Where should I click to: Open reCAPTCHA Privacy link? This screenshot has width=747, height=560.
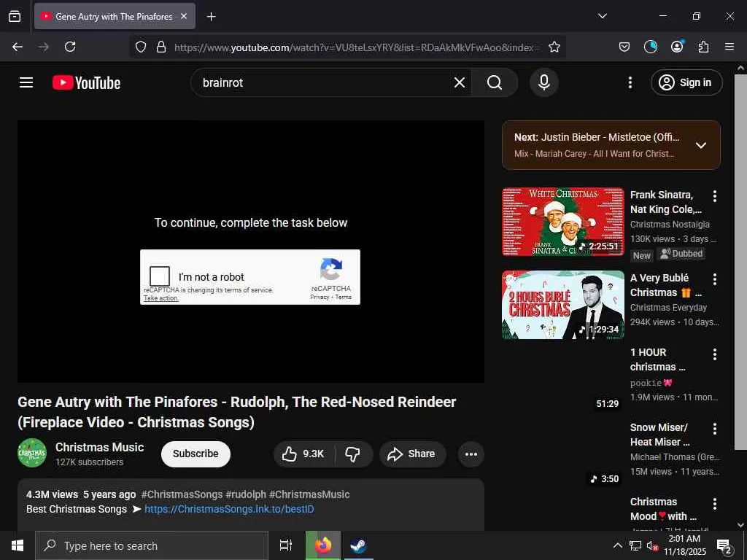click(x=320, y=297)
